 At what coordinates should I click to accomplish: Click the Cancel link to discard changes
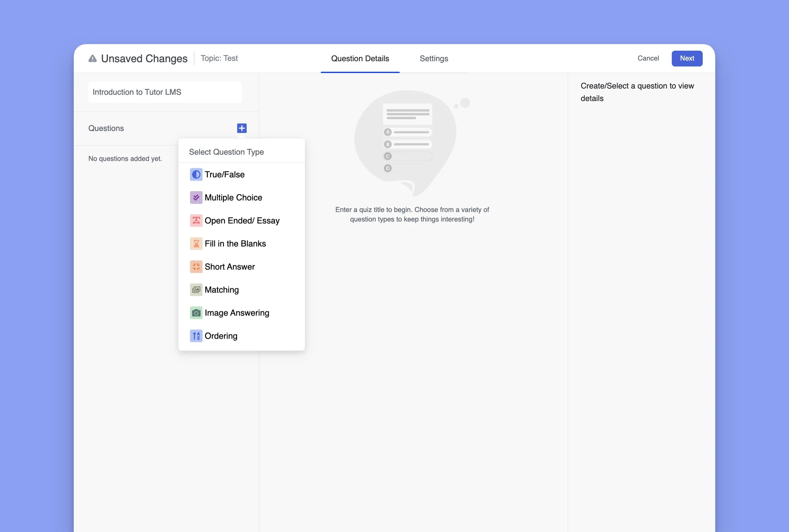click(648, 58)
